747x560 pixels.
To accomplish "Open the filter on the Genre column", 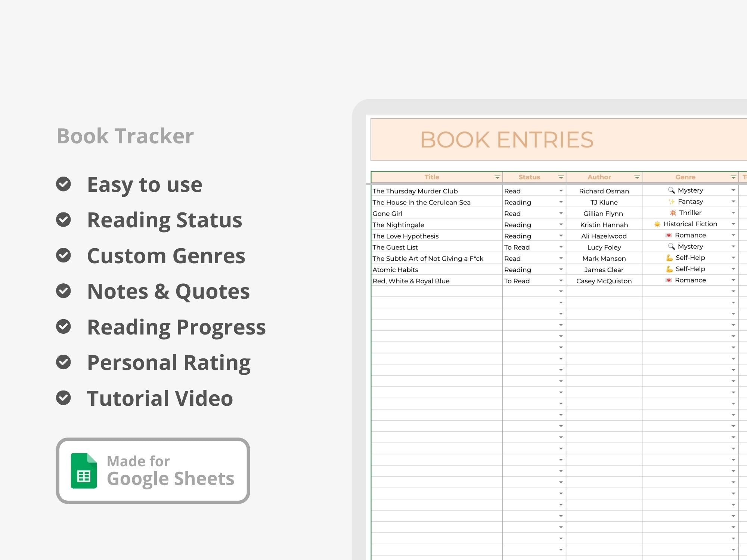I will [733, 177].
